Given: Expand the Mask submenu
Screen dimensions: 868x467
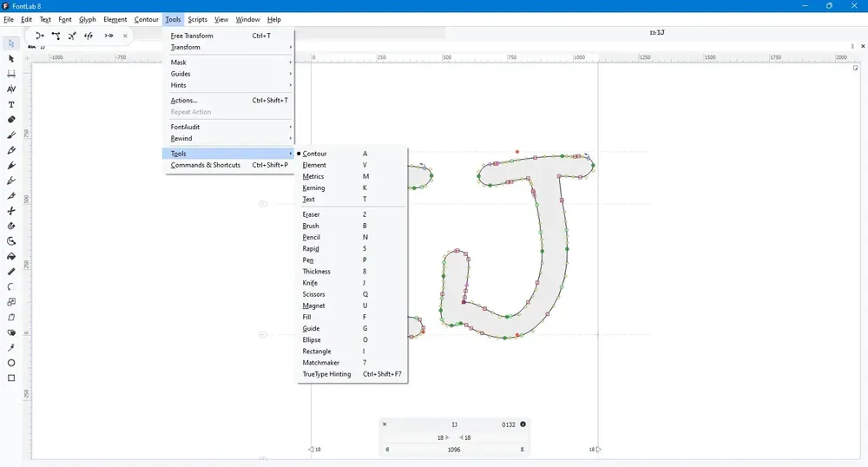Looking at the screenshot, I should tap(229, 62).
